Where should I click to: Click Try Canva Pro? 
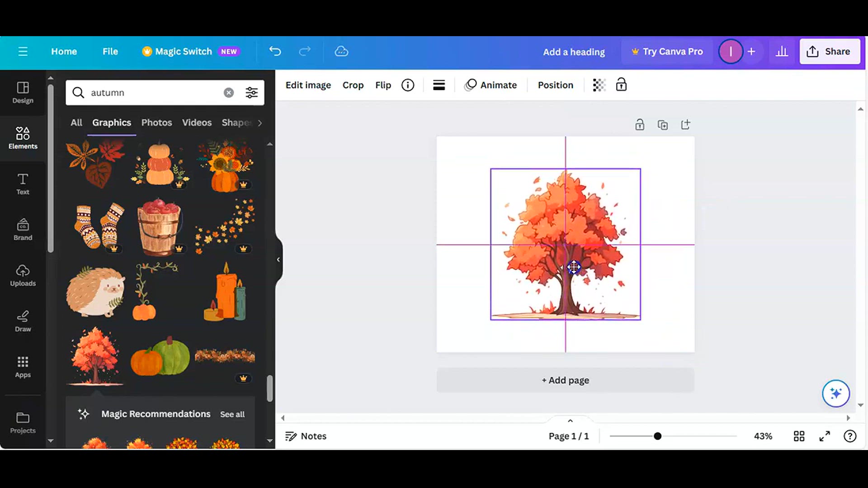point(667,52)
